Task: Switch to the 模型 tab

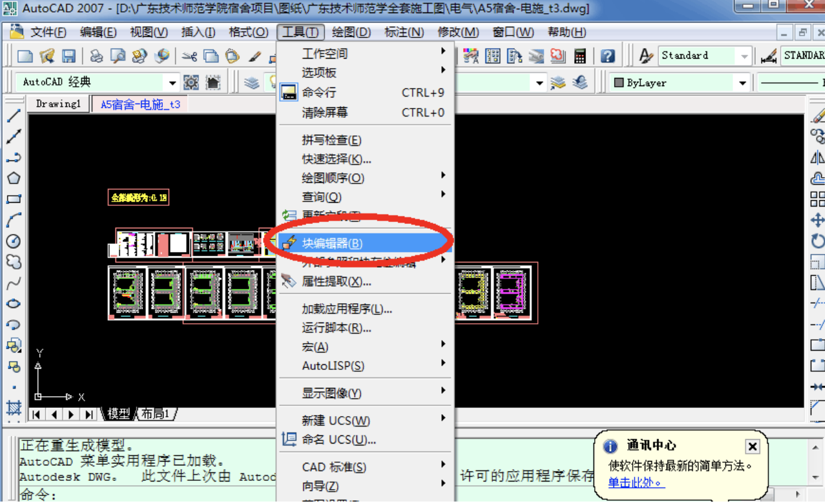Action: click(119, 414)
